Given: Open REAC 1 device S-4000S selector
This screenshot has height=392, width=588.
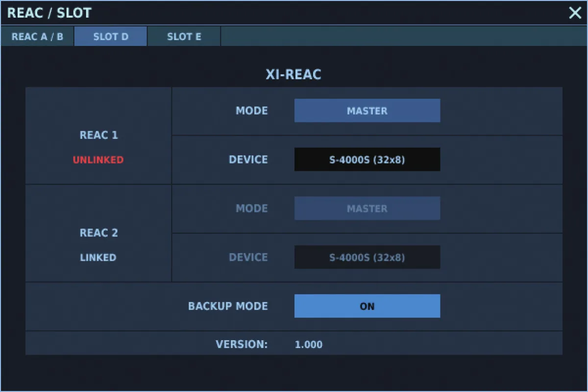Looking at the screenshot, I should [x=367, y=160].
